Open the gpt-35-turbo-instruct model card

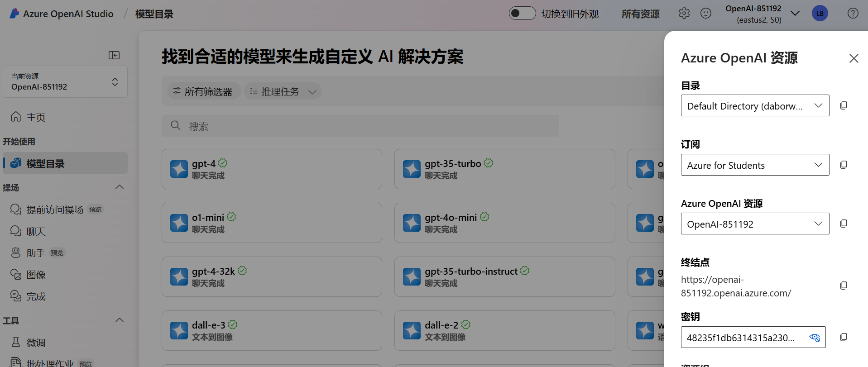504,277
